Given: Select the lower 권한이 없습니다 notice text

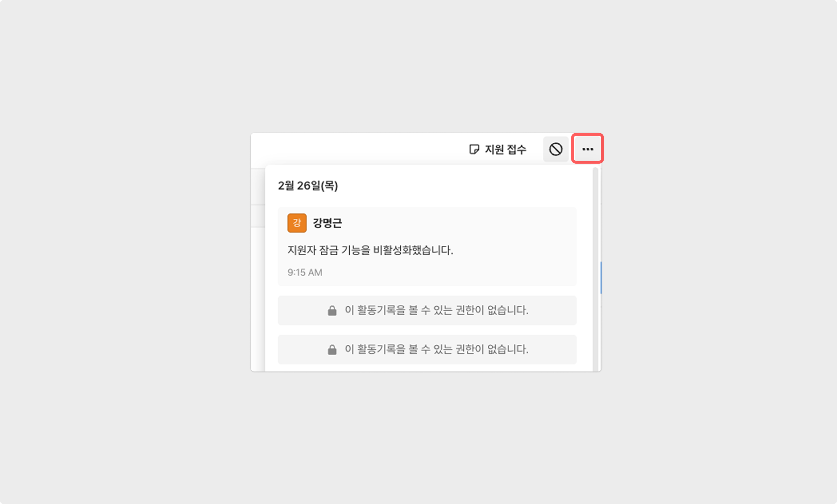Looking at the screenshot, I should [436, 349].
